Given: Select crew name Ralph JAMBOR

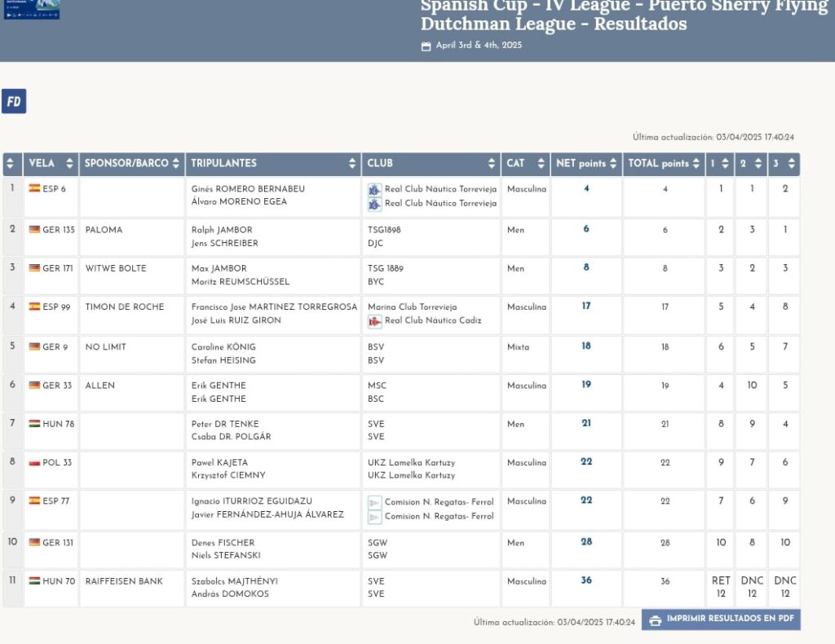Looking at the screenshot, I should click(x=222, y=230).
